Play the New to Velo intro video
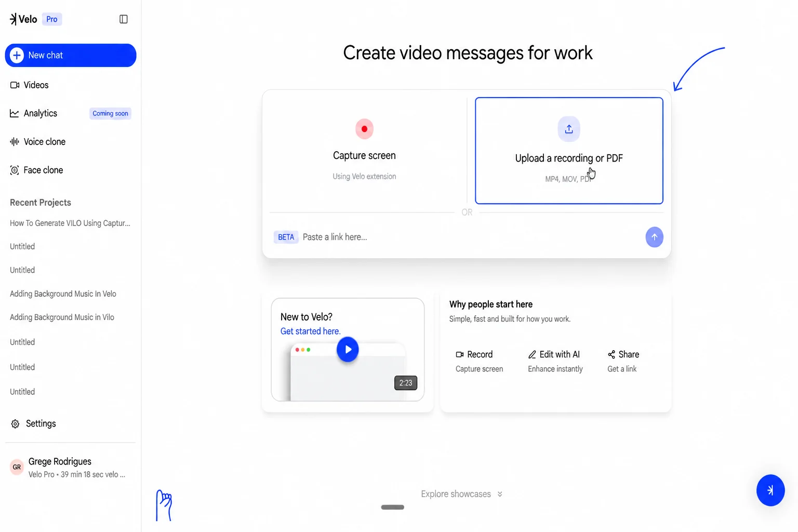This screenshot has height=532, width=798. [348, 350]
